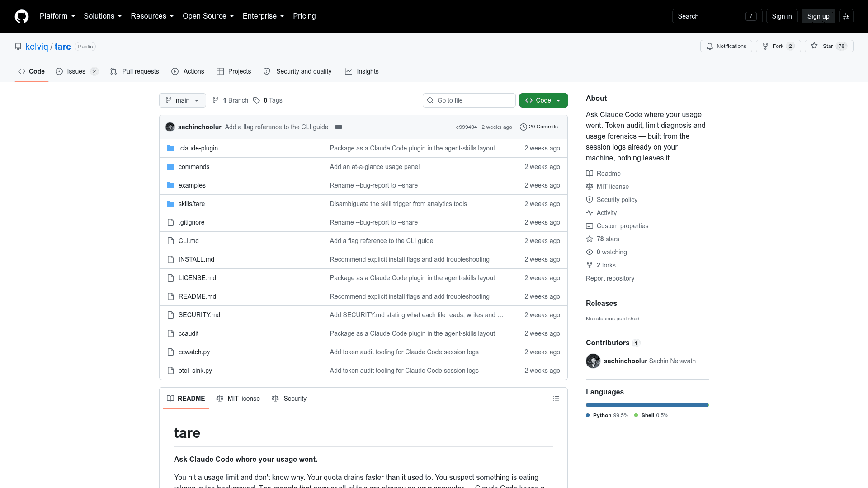Screen dimensions: 868x488
Task: Click the eye icon beside 0 watching
Action: (590, 252)
